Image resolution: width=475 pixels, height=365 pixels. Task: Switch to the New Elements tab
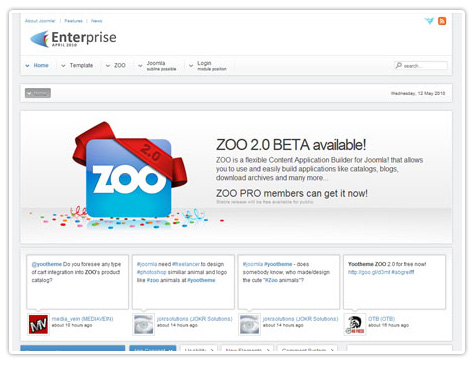pyautogui.click(x=247, y=349)
